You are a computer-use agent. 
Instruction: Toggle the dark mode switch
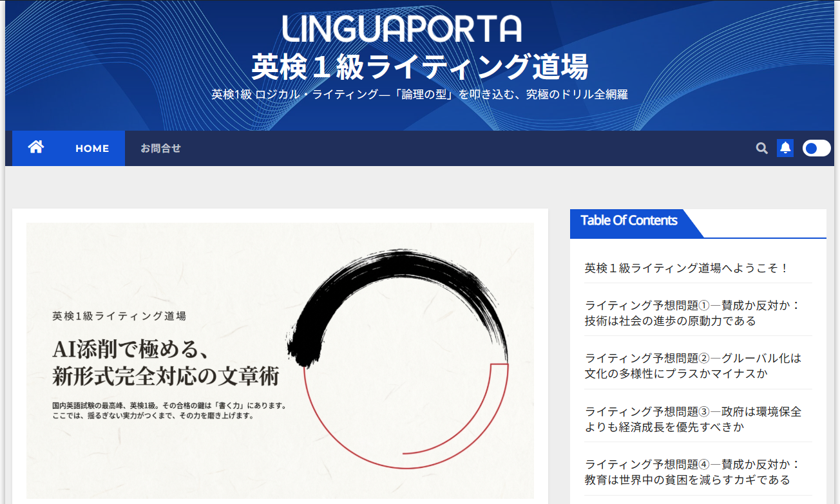[x=816, y=149]
